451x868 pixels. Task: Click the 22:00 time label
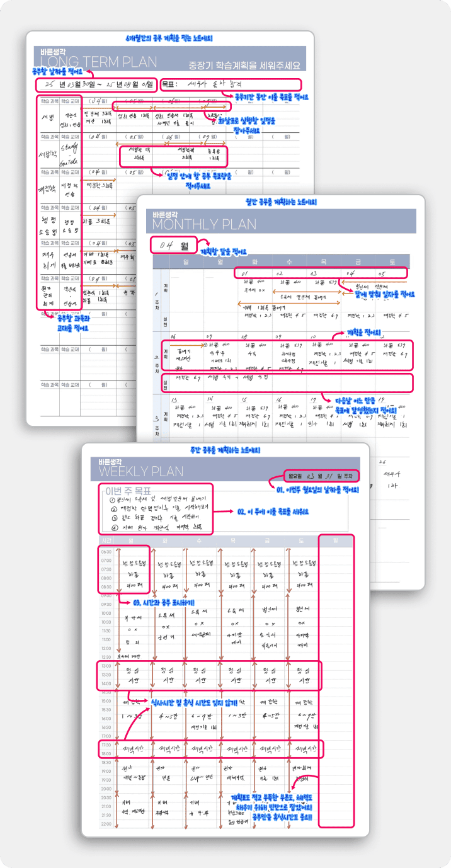[106, 824]
